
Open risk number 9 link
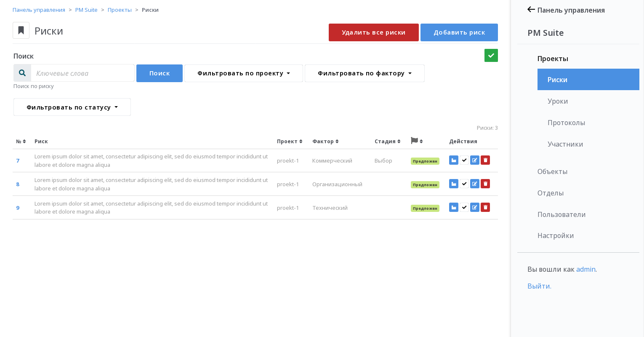tap(18, 208)
